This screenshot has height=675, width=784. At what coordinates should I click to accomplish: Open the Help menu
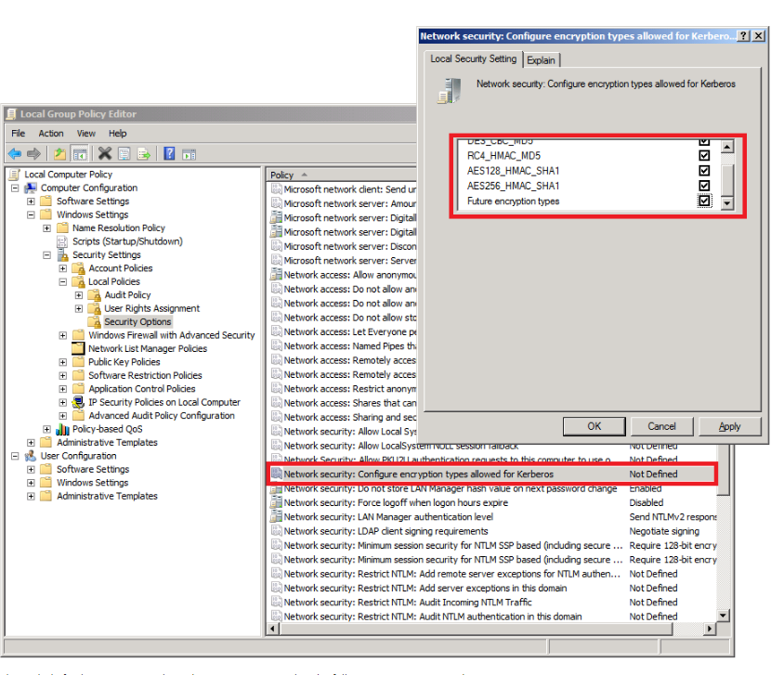tap(117, 134)
